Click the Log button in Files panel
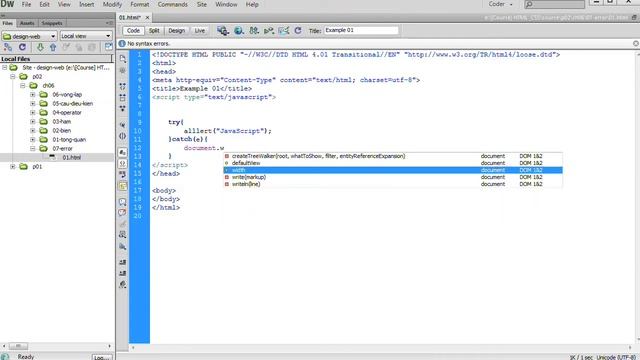Viewport: 640px width, 360px height. tap(102, 357)
